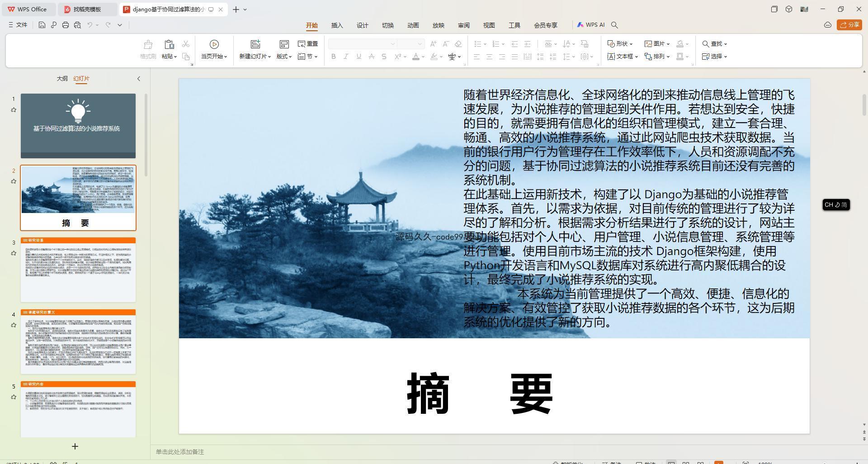Click Increase Font Size A+ icon
The image size is (868, 464).
pos(434,44)
